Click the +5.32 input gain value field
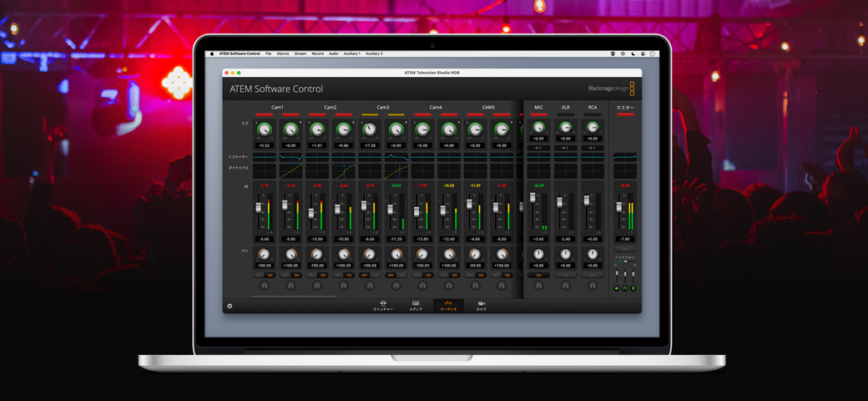 (264, 145)
